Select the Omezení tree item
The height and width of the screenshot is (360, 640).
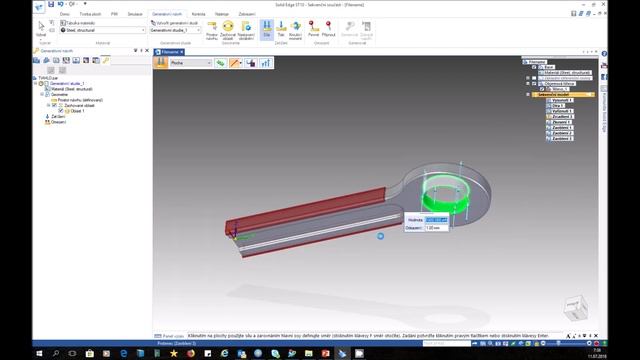pos(58,122)
